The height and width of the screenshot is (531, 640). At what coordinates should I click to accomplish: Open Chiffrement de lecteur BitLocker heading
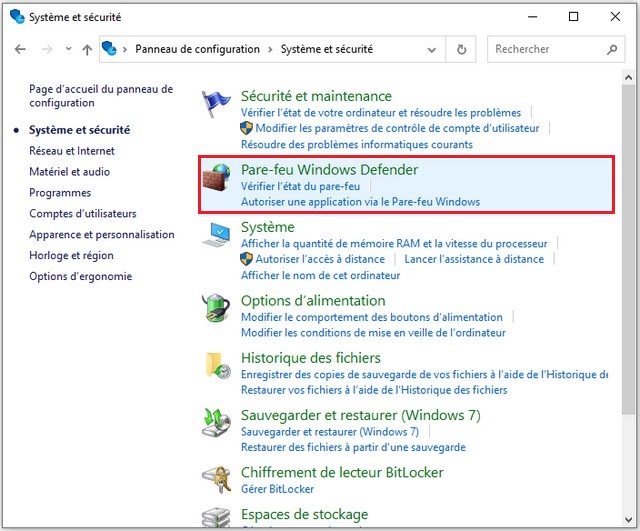click(342, 472)
